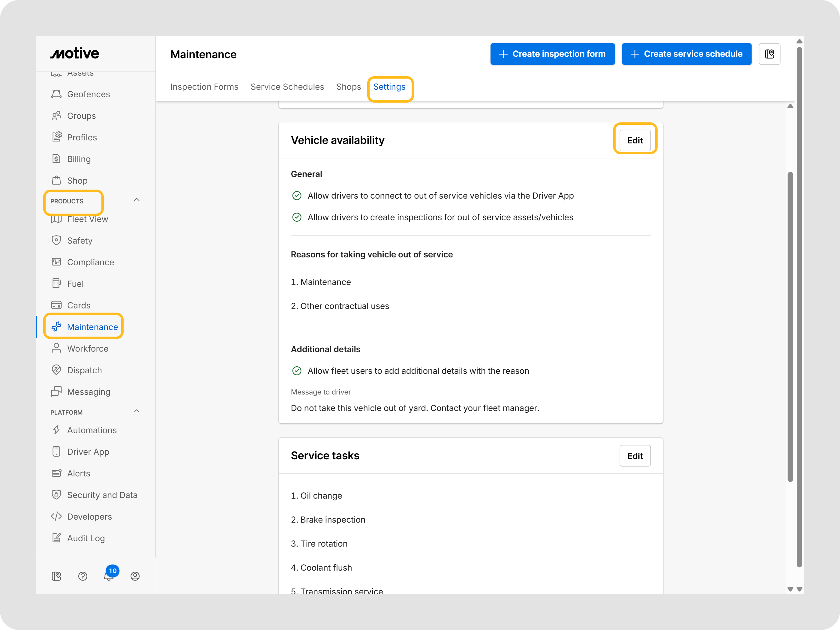Switch to the Shops tab

[349, 87]
